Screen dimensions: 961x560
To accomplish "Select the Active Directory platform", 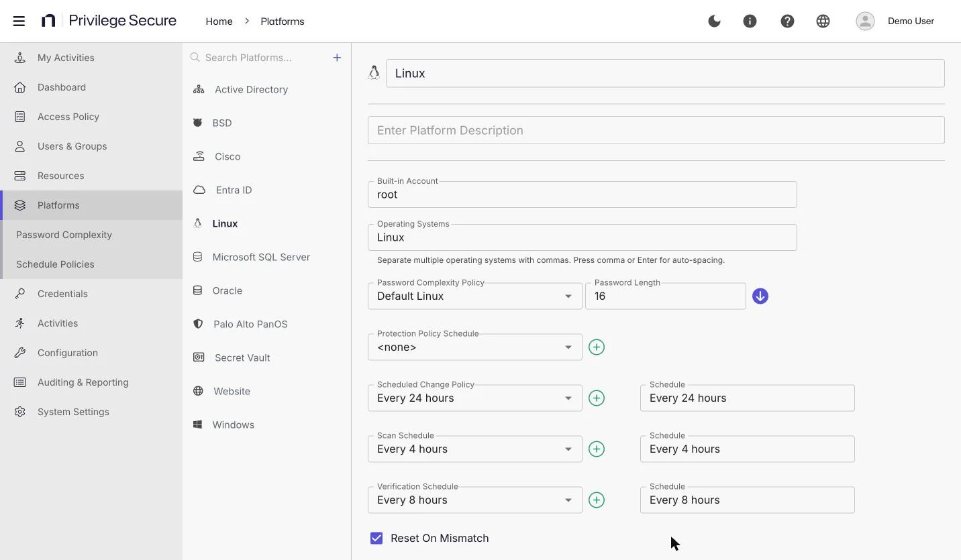I will point(267,89).
